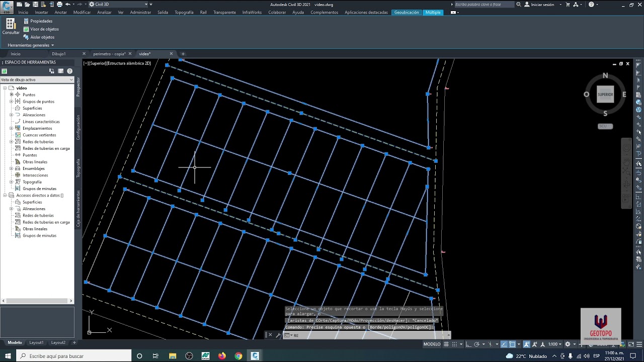Viewport: 644px width, 362px height.
Task: Click the Save As icon in quick access toolbar
Action: click(x=44, y=5)
